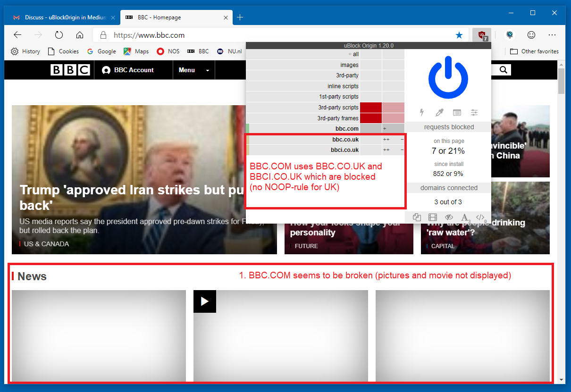Click light red local cell for 3rd-party scripts
This screenshot has height=392, width=571.
[393, 108]
